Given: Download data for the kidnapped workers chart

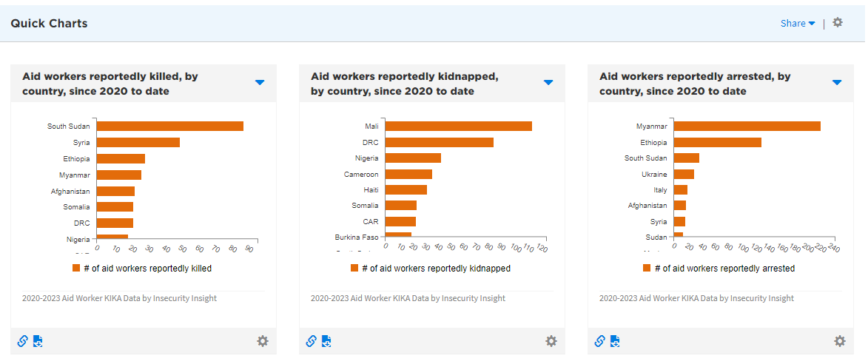Looking at the screenshot, I should (x=326, y=341).
